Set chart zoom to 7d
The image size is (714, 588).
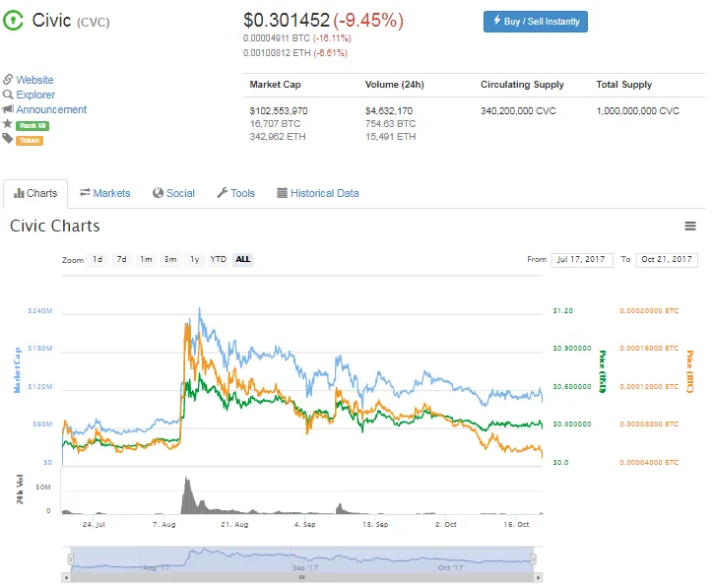[121, 260]
